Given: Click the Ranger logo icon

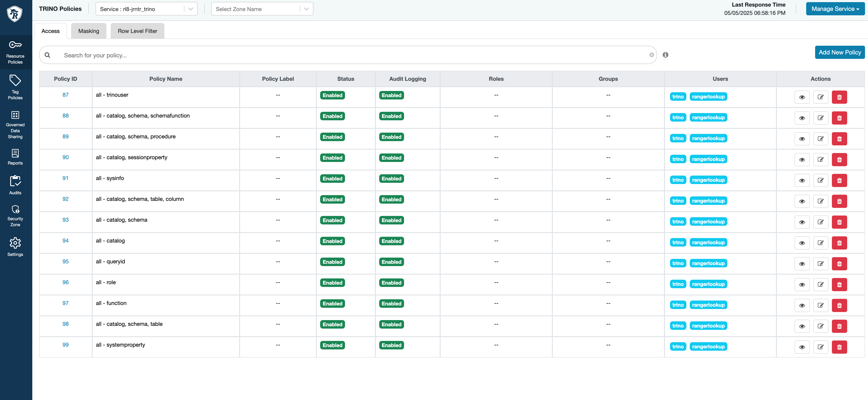Looking at the screenshot, I should (15, 14).
